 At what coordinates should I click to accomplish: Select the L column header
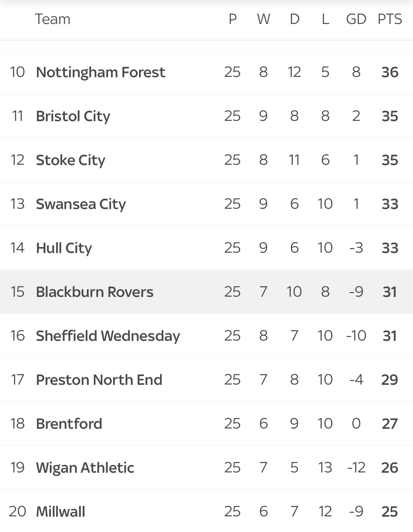point(325,19)
